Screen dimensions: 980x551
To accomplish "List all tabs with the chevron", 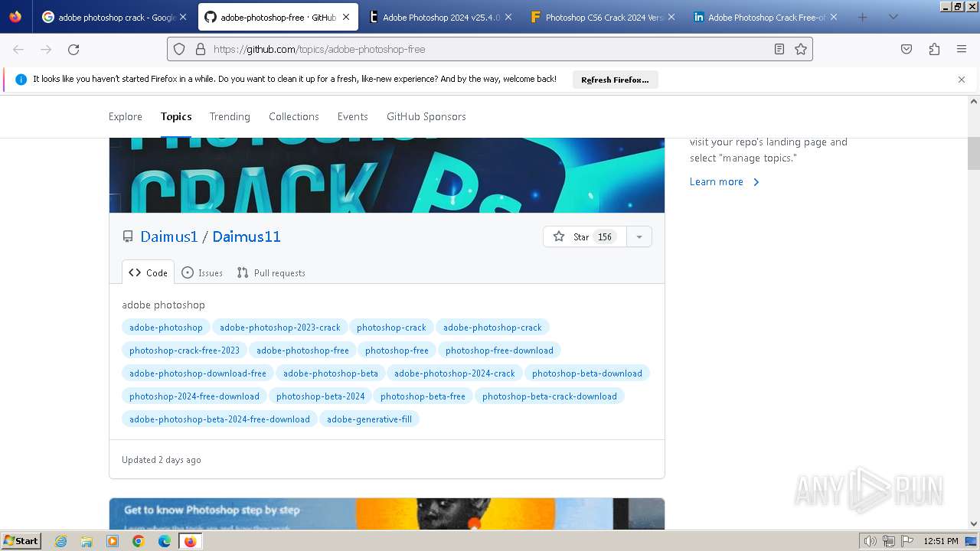I will (x=893, y=17).
